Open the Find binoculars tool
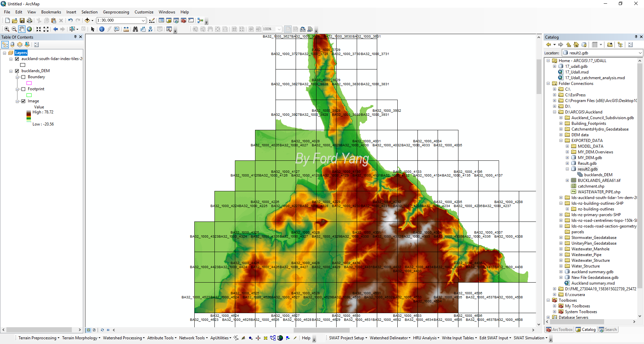Image resolution: width=644 pixels, height=344 pixels. pos(135,29)
